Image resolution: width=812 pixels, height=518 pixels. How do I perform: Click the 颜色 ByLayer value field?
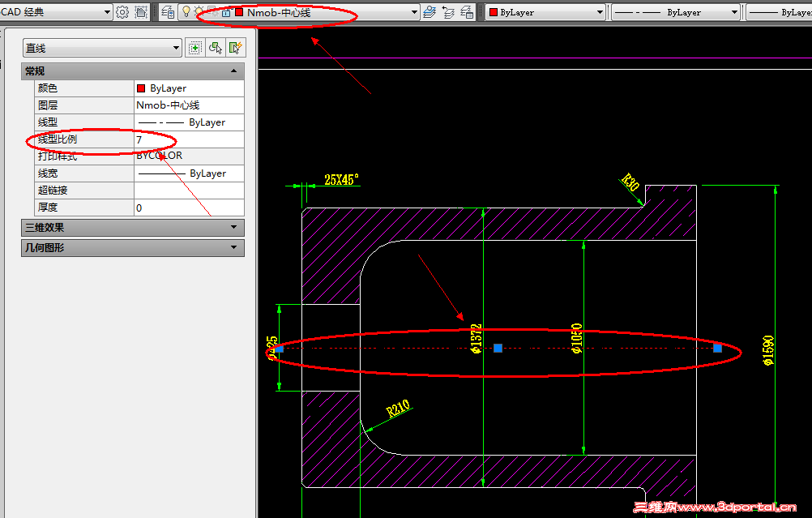(189, 88)
